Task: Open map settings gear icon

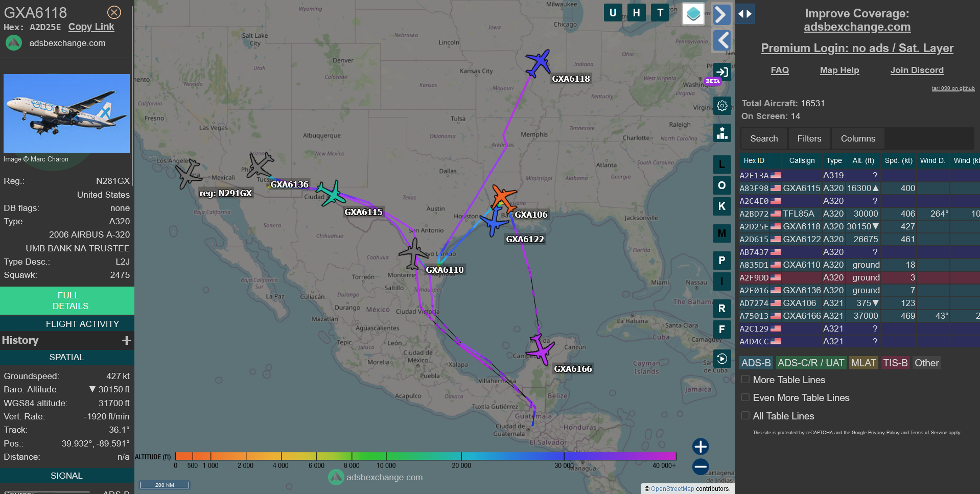Action: [x=722, y=106]
